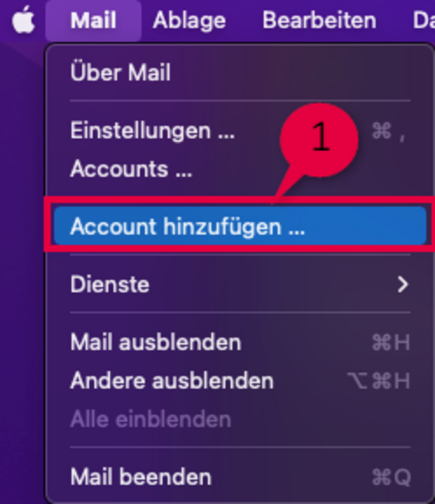Open the Dienste services entry
Image resolution: width=435 pixels, height=504 pixels.
click(240, 284)
